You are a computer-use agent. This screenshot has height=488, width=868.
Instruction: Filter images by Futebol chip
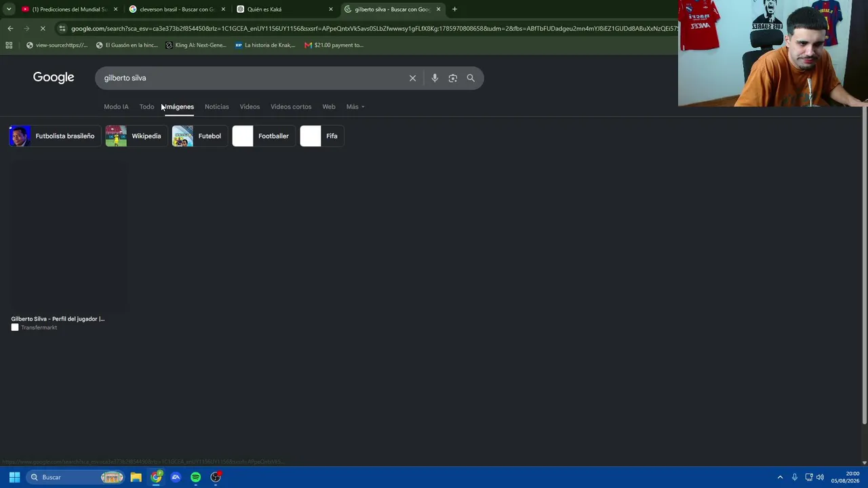coord(199,136)
